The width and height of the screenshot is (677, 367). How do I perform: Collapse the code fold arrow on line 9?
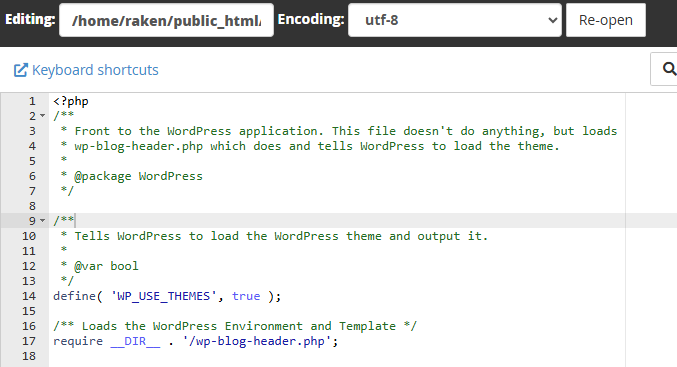(42, 221)
